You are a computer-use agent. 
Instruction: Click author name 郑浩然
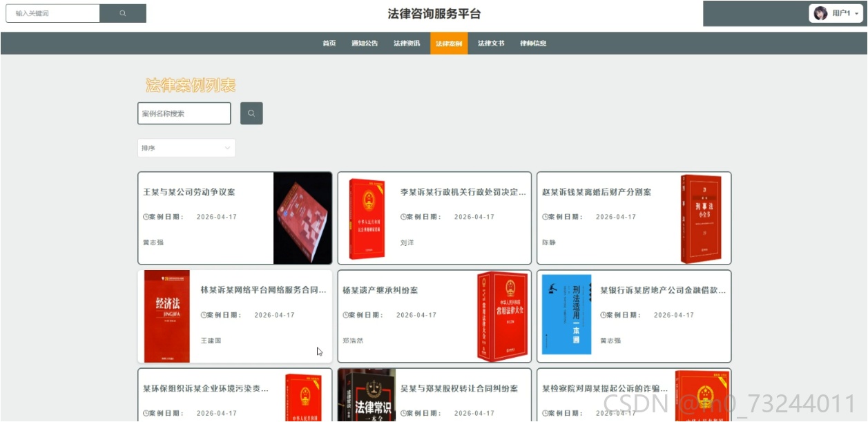pyautogui.click(x=353, y=341)
